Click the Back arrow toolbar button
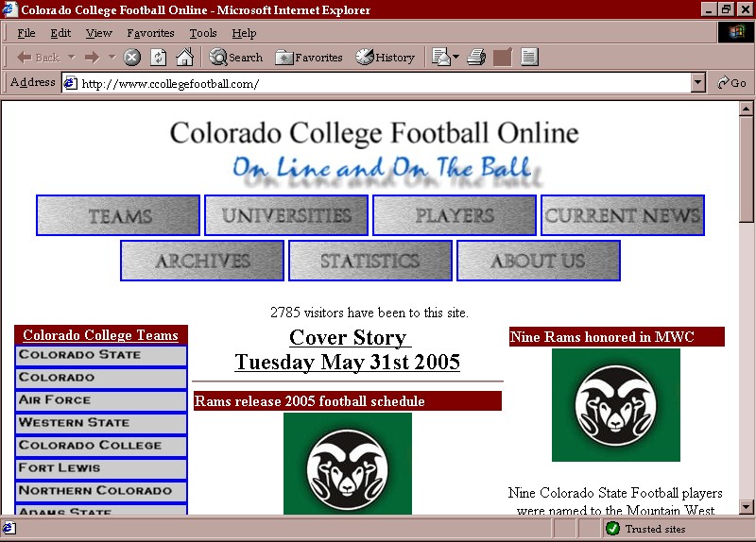This screenshot has width=756, height=542. pyautogui.click(x=38, y=58)
